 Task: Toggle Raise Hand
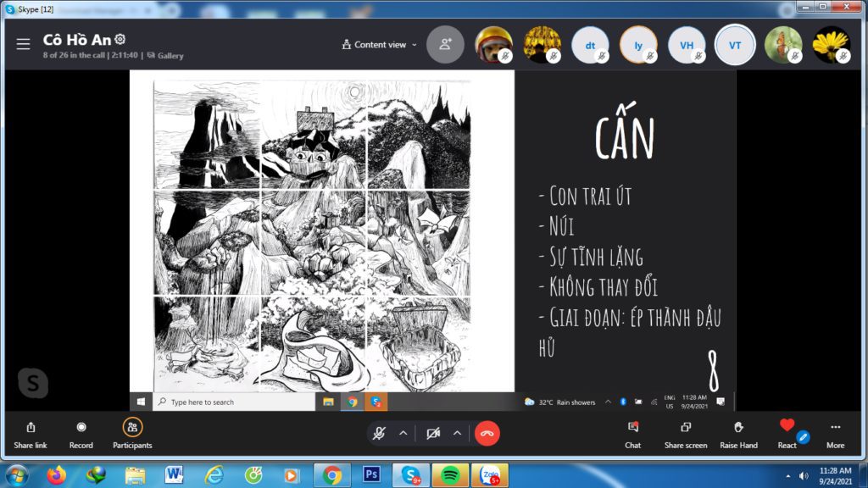pos(737,432)
